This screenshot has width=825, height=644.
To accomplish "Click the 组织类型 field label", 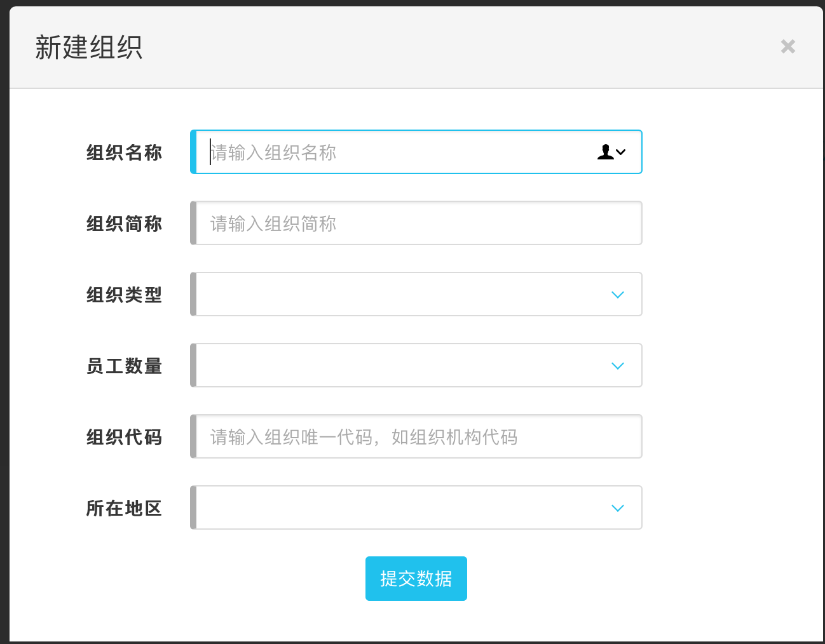I will (125, 295).
